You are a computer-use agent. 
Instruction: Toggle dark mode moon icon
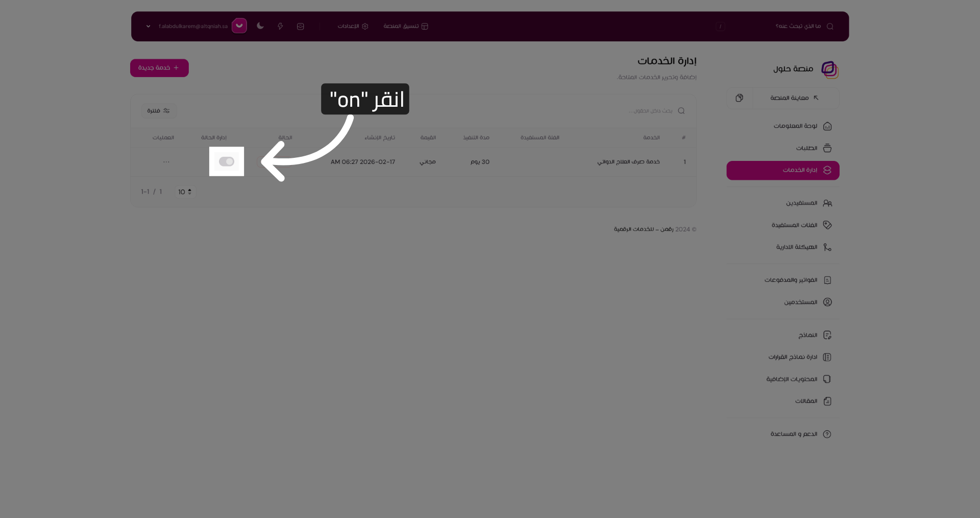click(x=260, y=26)
